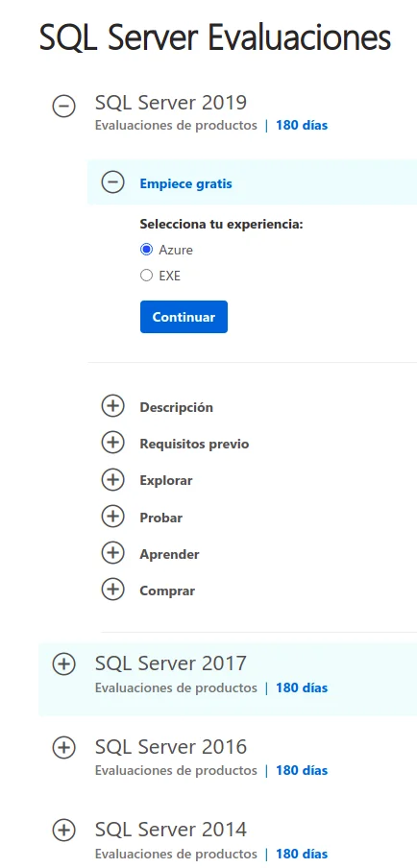Expand the SQL Server 2017 section
Image resolution: width=417 pixels, height=868 pixels.
pyautogui.click(x=63, y=664)
